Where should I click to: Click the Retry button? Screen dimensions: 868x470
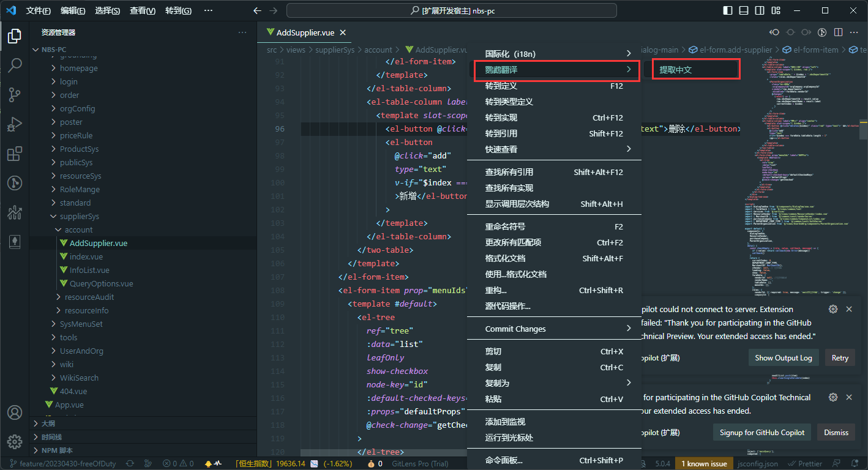pyautogui.click(x=840, y=357)
